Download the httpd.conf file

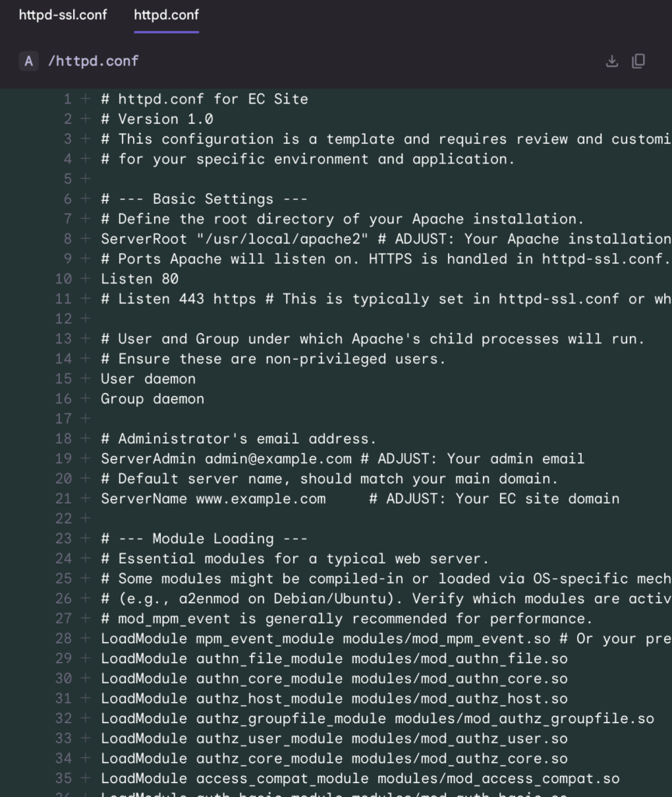(x=612, y=61)
